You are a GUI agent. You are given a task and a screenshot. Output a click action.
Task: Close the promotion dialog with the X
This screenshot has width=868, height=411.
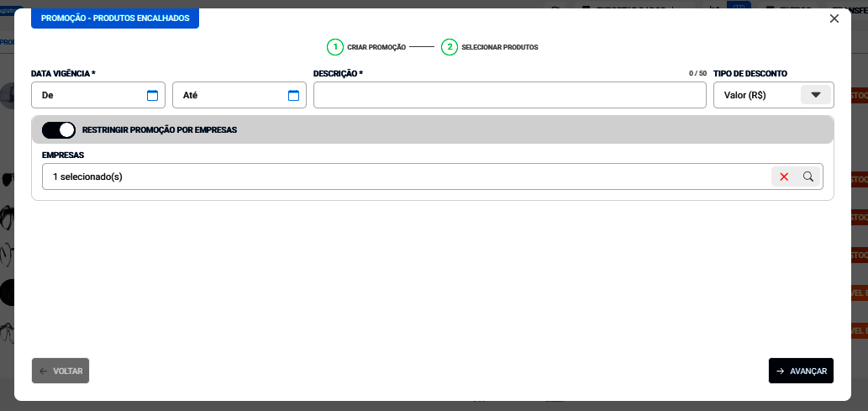tap(834, 18)
